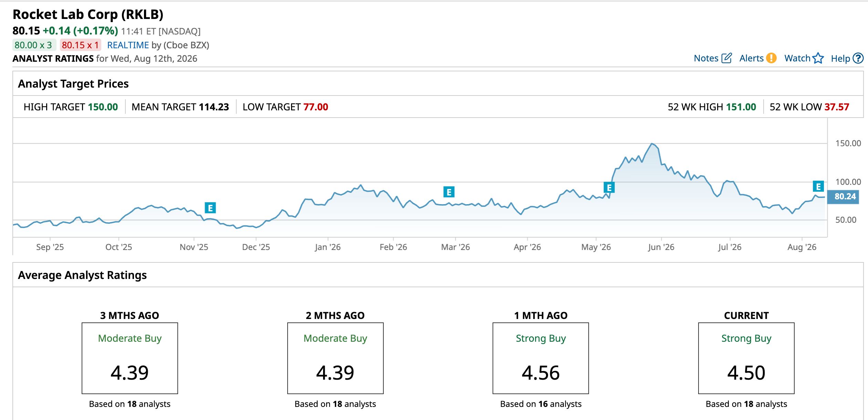The image size is (868, 420).
Task: Click the LOW TARGET 77.00 value
Action: (x=316, y=107)
